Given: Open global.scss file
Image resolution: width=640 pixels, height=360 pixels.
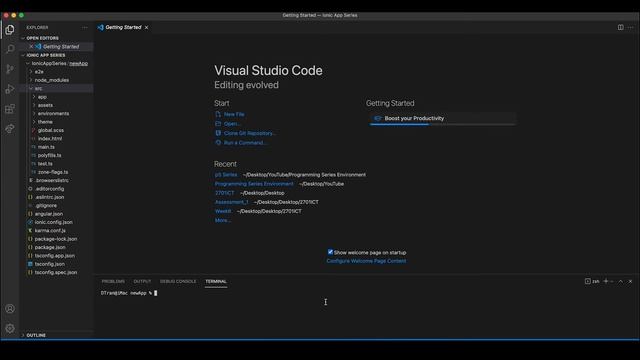Looking at the screenshot, I should click(x=51, y=130).
